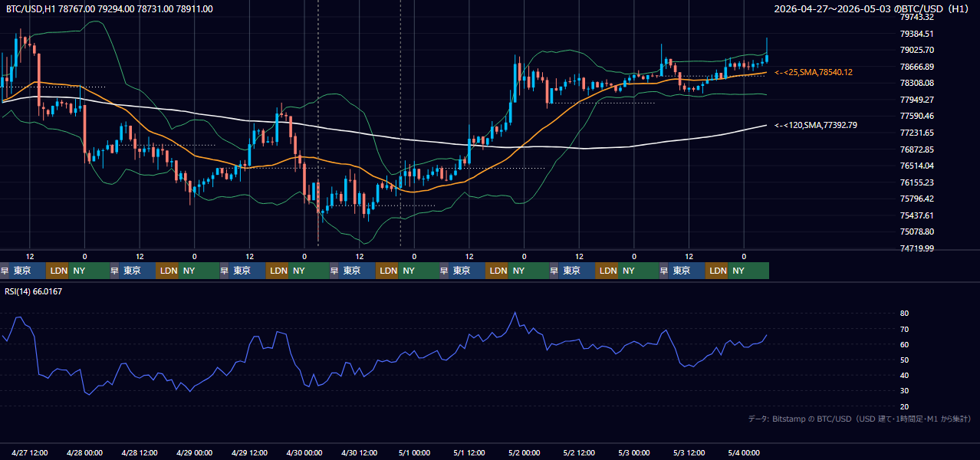980x460 pixels.
Task: Click RSI scale value 40
Action: tap(904, 376)
